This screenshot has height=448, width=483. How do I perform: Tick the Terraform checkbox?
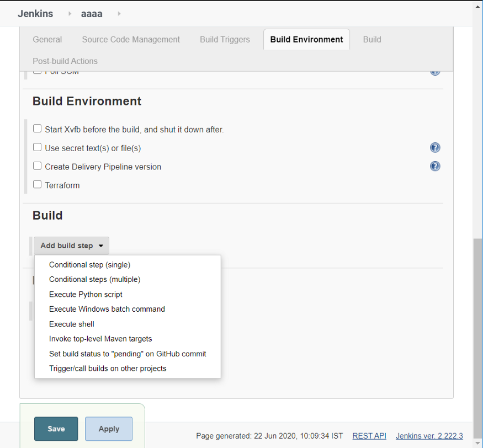click(x=38, y=184)
